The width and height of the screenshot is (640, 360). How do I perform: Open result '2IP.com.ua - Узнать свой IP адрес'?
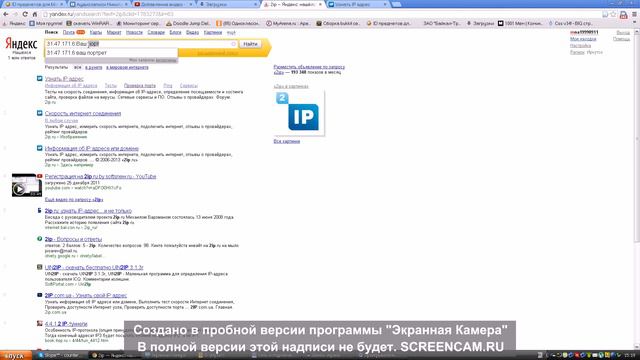(86, 295)
